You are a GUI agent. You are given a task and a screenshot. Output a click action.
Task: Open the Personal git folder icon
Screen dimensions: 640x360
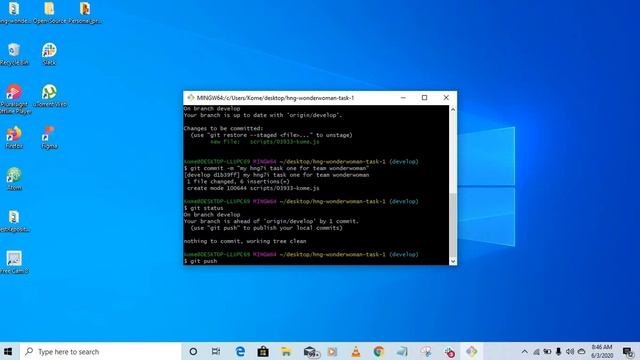84,13
